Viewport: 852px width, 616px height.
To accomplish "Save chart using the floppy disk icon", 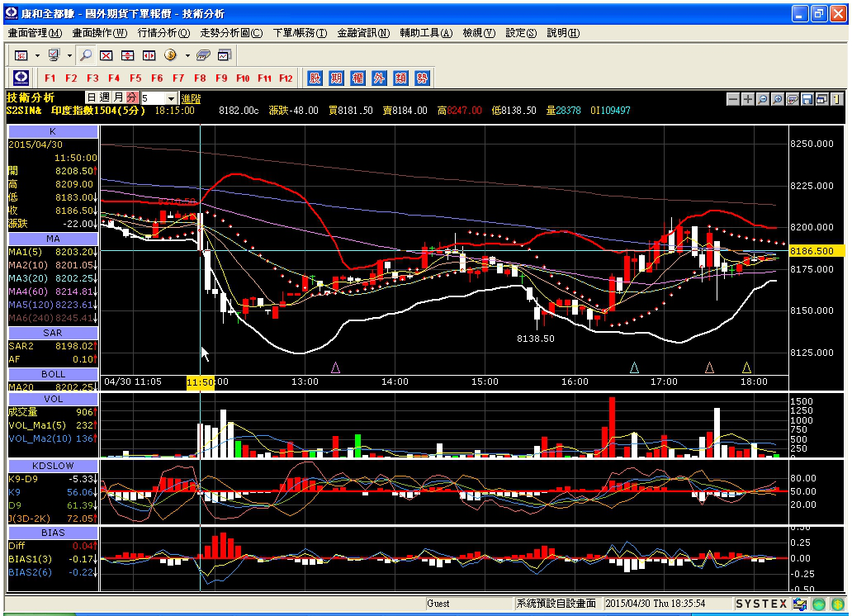I will [x=807, y=99].
